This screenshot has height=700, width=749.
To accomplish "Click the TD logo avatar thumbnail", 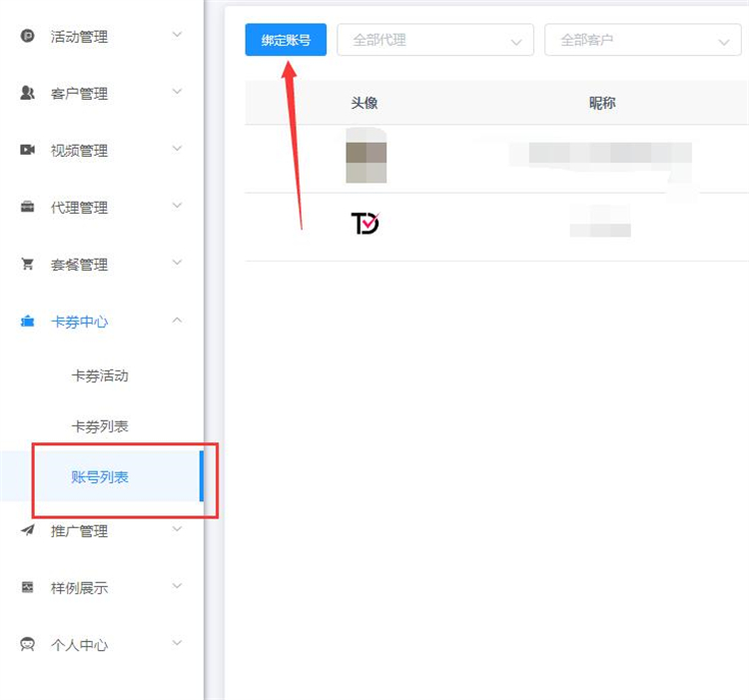I will coord(366,223).
